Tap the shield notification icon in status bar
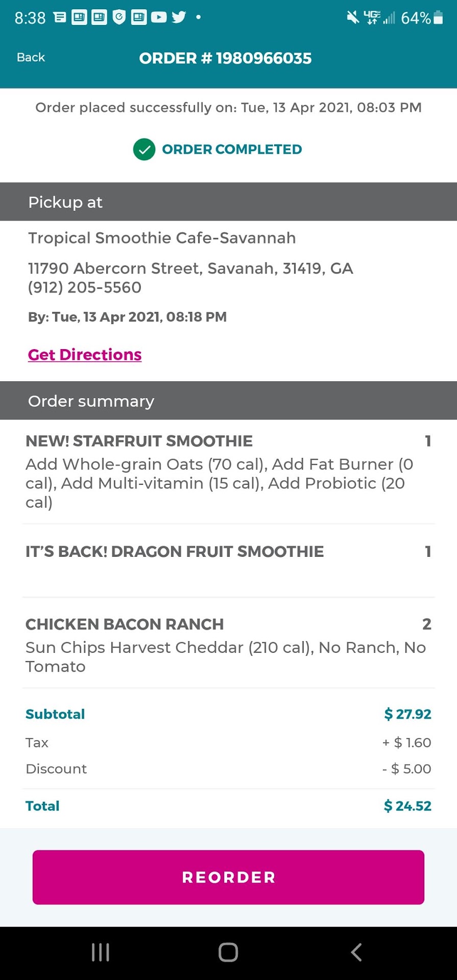The image size is (457, 980). coord(119,17)
